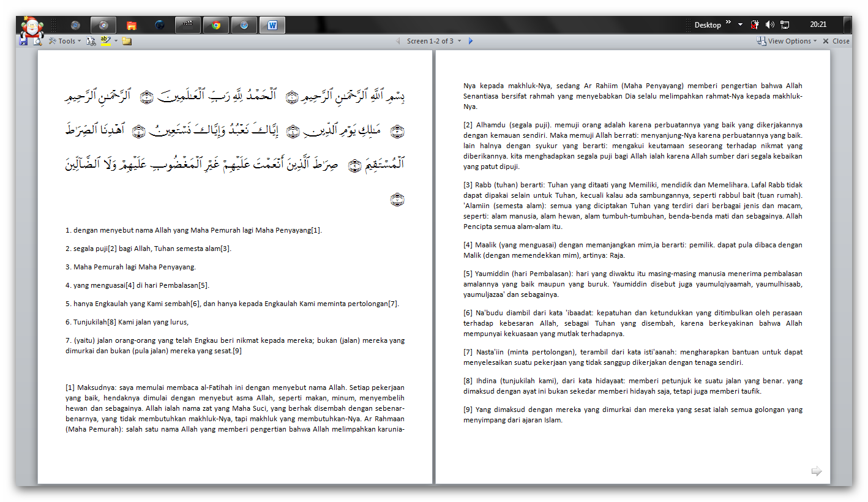
Task: Click the first line of Arabic verse text
Action: (x=235, y=96)
